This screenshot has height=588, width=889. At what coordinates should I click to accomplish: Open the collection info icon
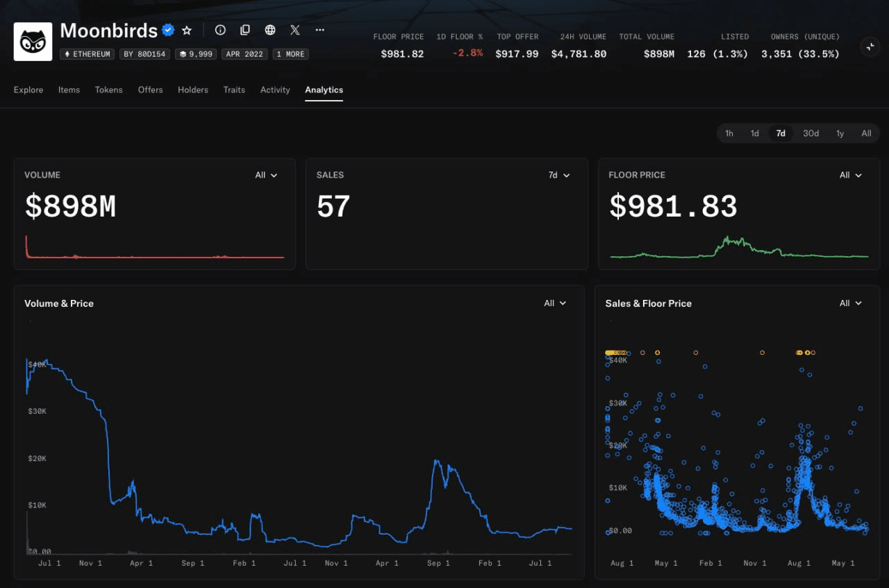(x=220, y=30)
